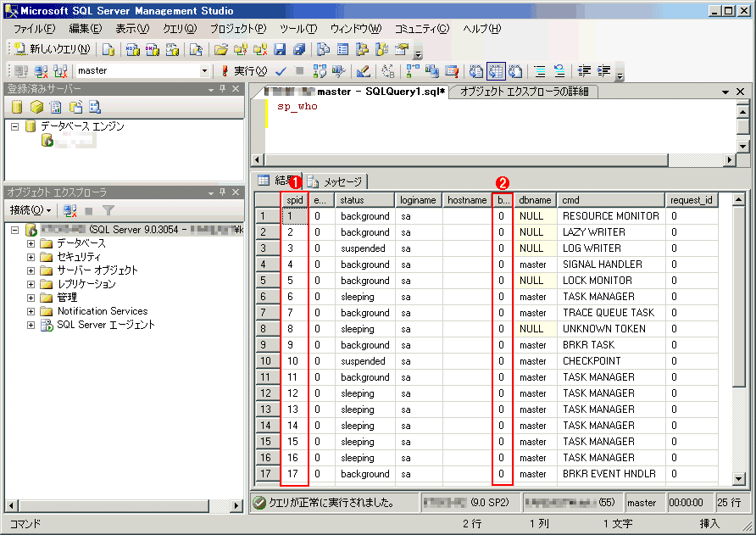Execute the query with 実行(X)
Viewport: 756px width, 535px height.
coord(244,71)
